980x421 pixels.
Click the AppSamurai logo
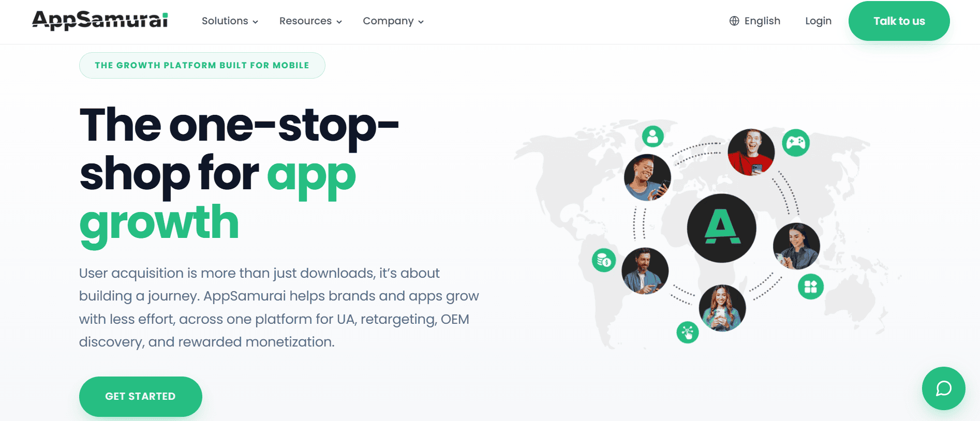click(100, 20)
